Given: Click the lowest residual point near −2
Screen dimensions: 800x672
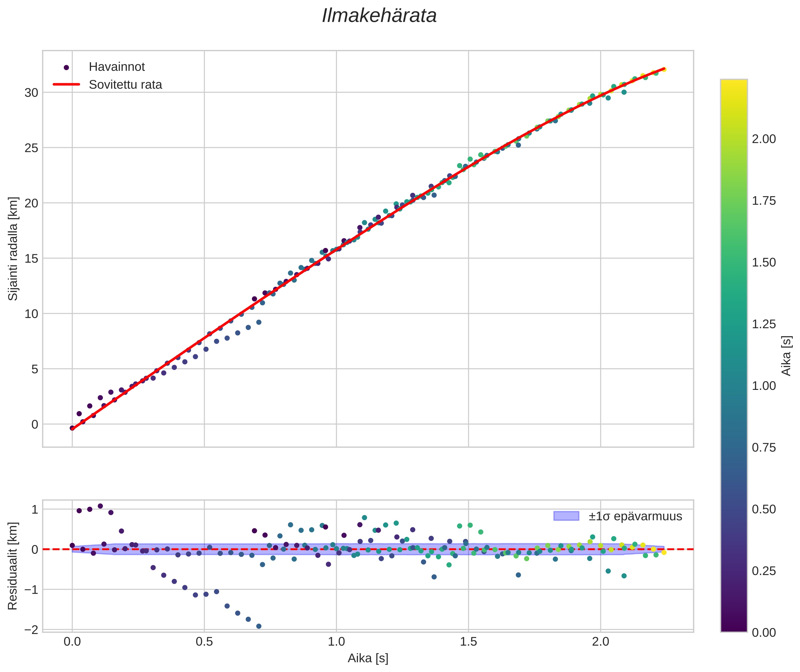Looking at the screenshot, I should (x=259, y=626).
